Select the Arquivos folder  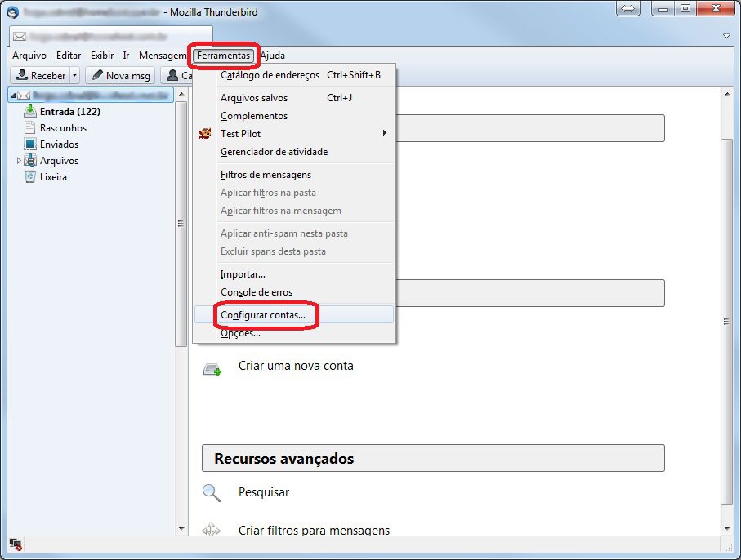(x=59, y=161)
